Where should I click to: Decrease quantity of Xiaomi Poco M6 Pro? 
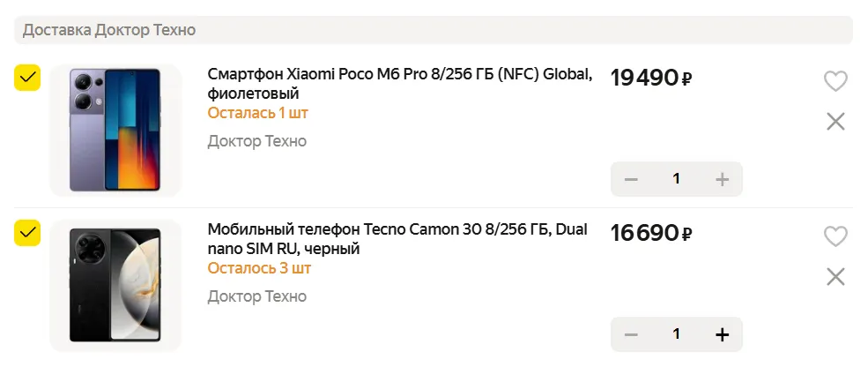[631, 179]
